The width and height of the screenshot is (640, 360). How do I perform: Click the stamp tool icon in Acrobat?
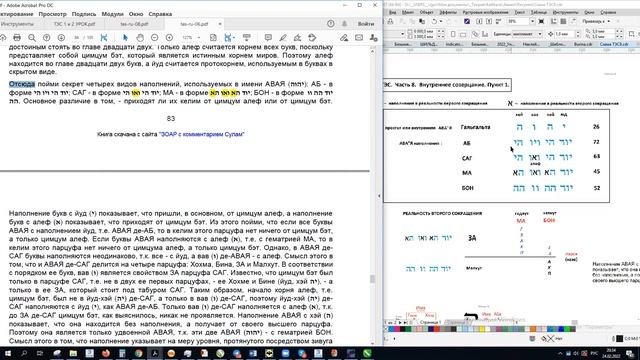(312, 38)
